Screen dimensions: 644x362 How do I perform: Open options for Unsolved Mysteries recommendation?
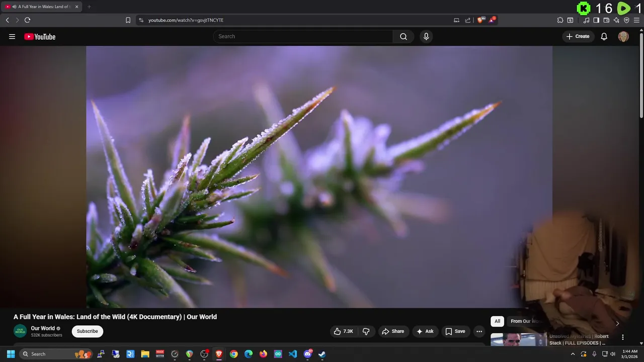(623, 337)
